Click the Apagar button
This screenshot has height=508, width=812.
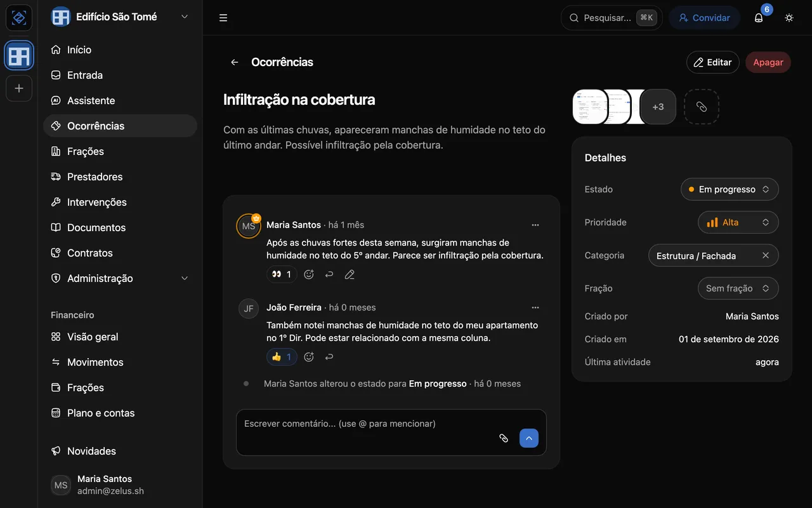pos(768,62)
